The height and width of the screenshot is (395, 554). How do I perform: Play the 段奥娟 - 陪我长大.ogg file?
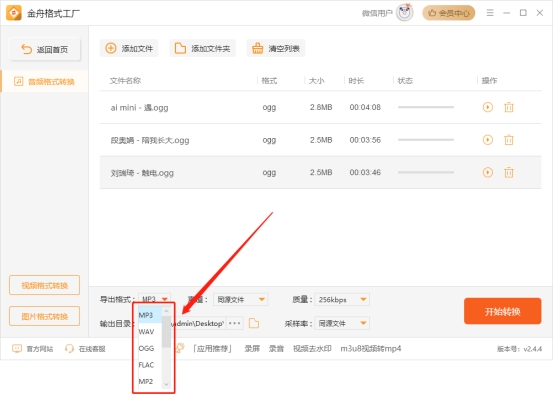click(x=488, y=140)
